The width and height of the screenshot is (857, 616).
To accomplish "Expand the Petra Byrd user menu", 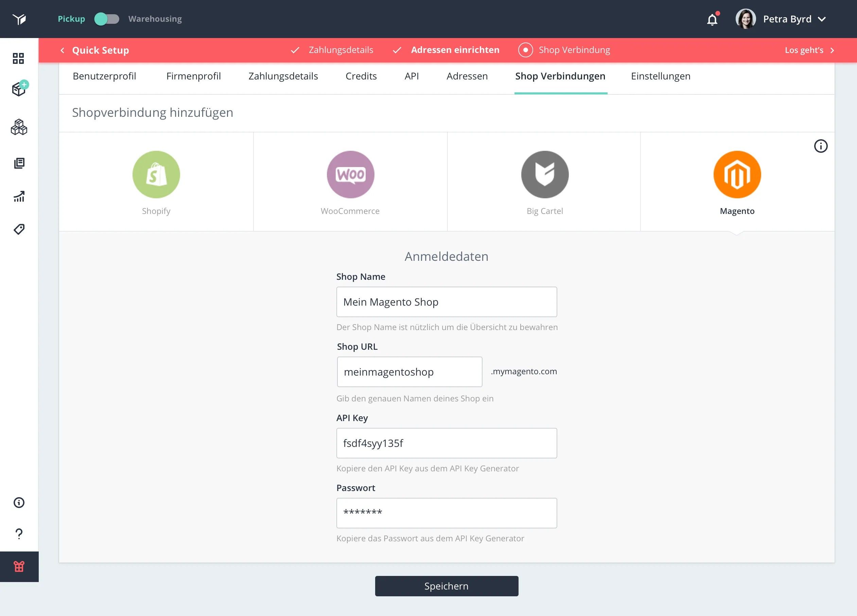I will pos(821,19).
